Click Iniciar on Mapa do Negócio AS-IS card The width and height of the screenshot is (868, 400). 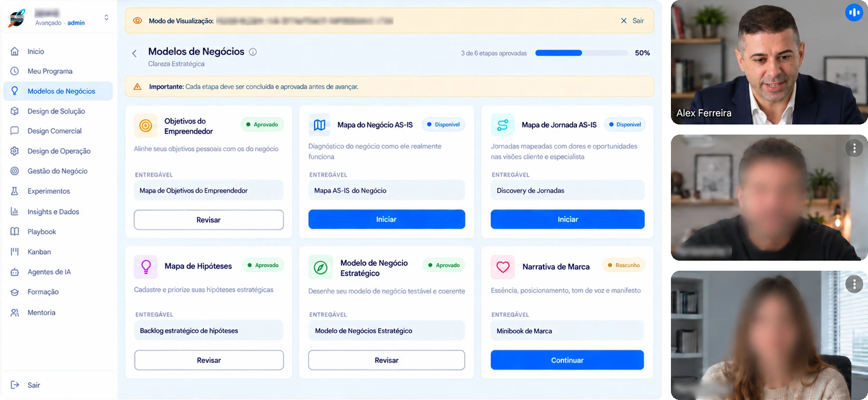(387, 220)
